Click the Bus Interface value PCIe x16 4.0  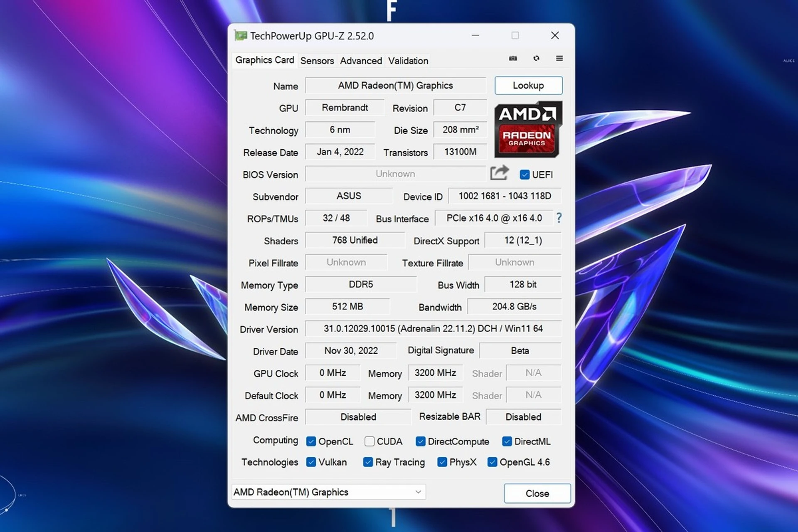[x=494, y=218]
